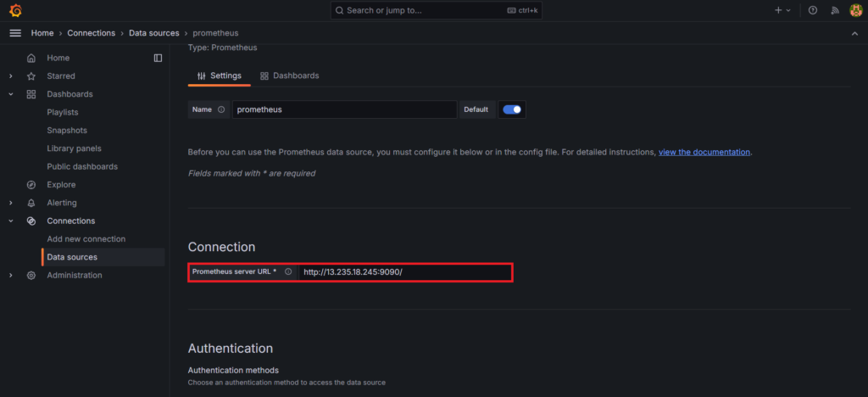
Task: Go to Home breadcrumb
Action: coord(42,33)
